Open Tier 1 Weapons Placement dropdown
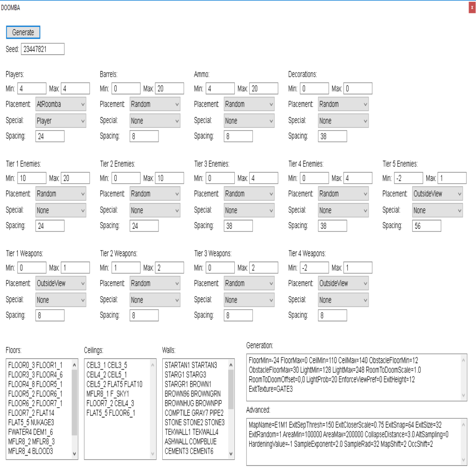 point(60,284)
